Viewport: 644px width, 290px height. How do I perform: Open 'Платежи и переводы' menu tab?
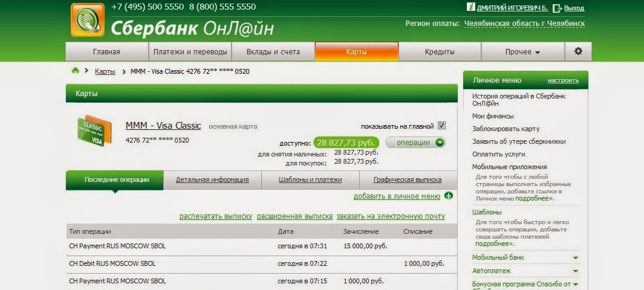coord(190,52)
